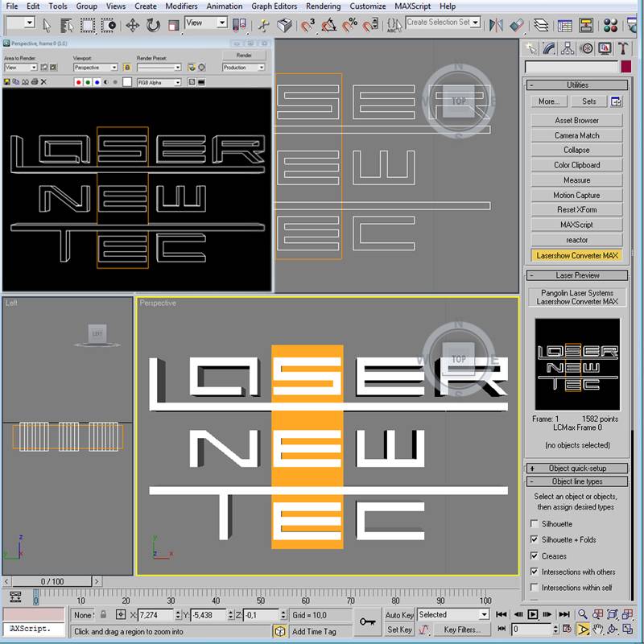Toggle the red channel in render window

coord(78,82)
